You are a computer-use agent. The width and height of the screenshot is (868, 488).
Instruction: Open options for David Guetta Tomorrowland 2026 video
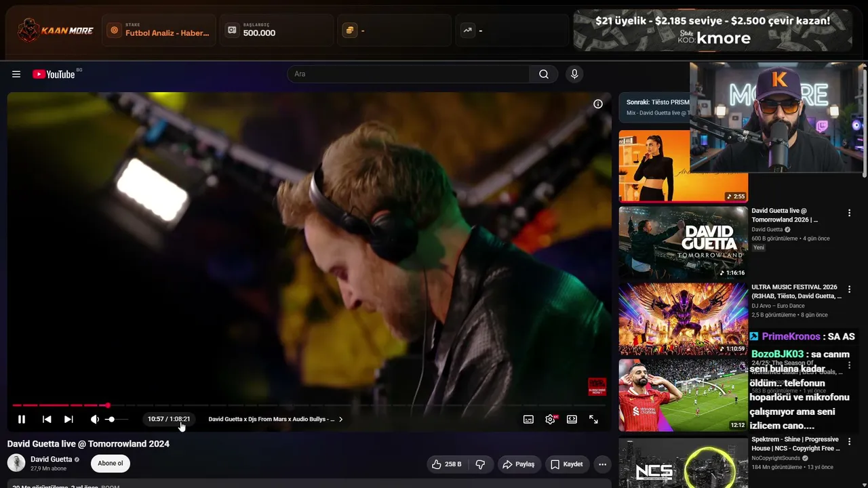[x=849, y=213]
